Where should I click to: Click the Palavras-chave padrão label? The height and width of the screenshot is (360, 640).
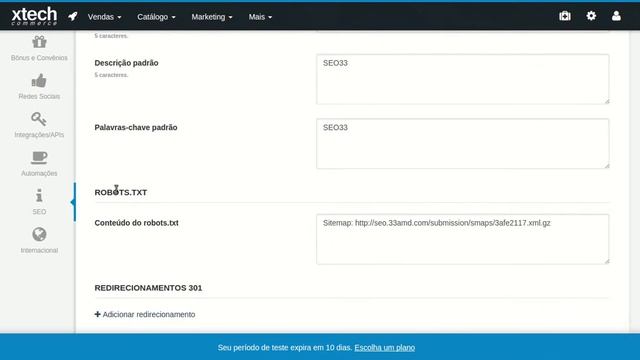(136, 127)
